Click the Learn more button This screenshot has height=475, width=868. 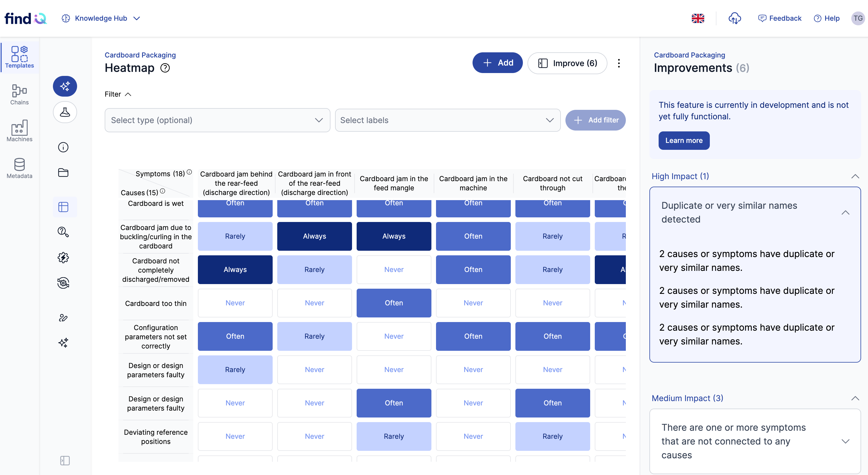click(x=684, y=141)
